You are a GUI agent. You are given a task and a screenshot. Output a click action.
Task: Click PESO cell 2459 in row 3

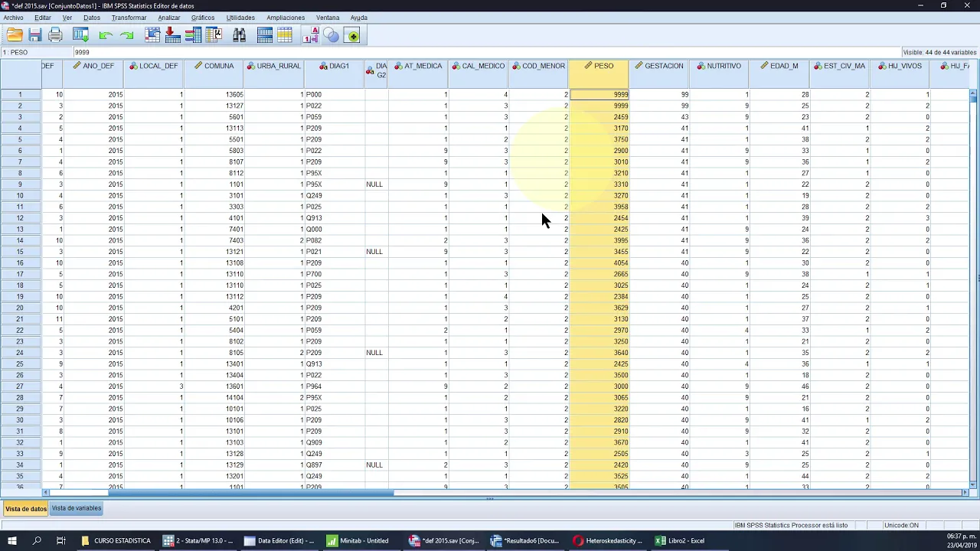point(599,117)
